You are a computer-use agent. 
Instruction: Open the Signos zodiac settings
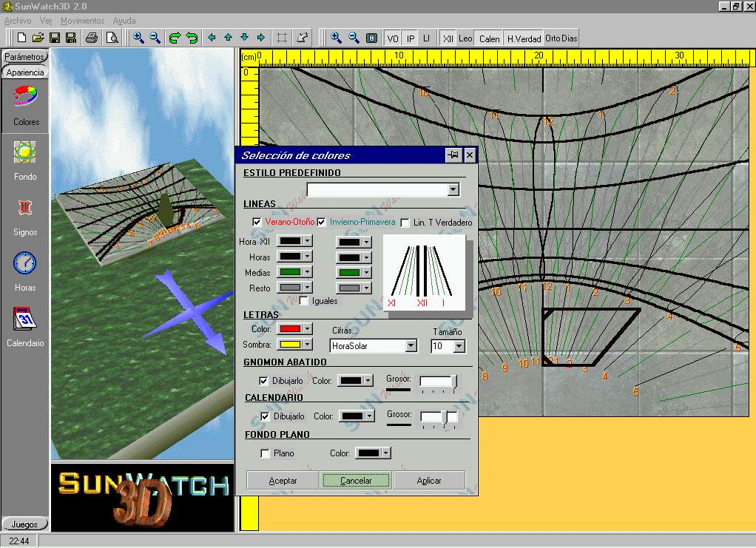tap(26, 208)
